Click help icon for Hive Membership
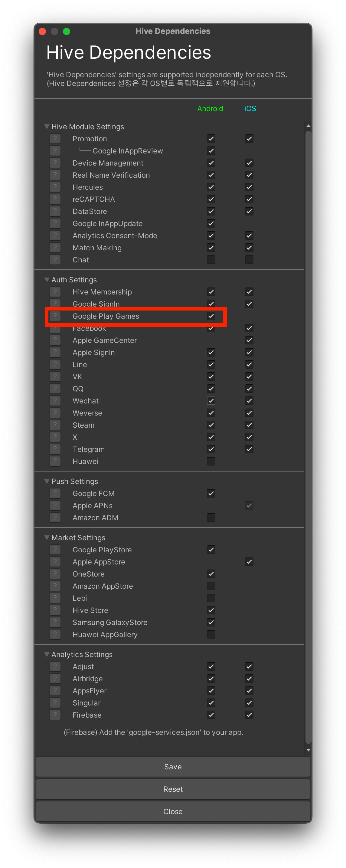The height and width of the screenshot is (868, 346). point(55,292)
